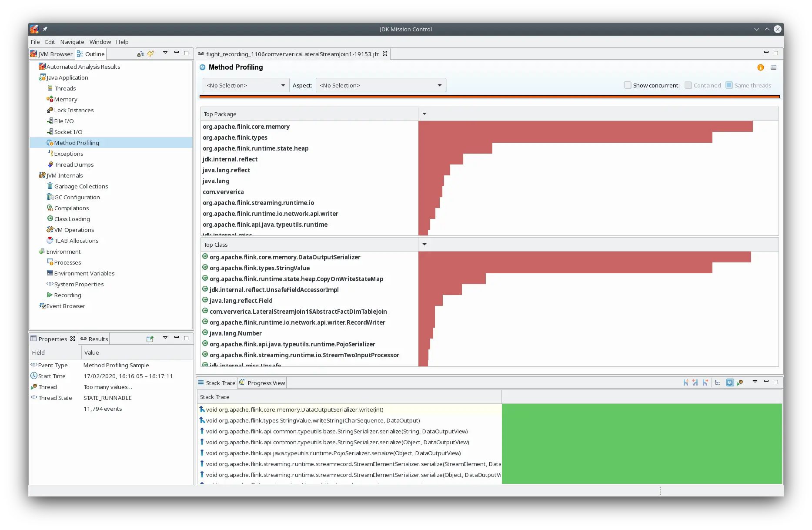Open the Navigate menu
Screen dimensions: 812x530
pos(72,42)
